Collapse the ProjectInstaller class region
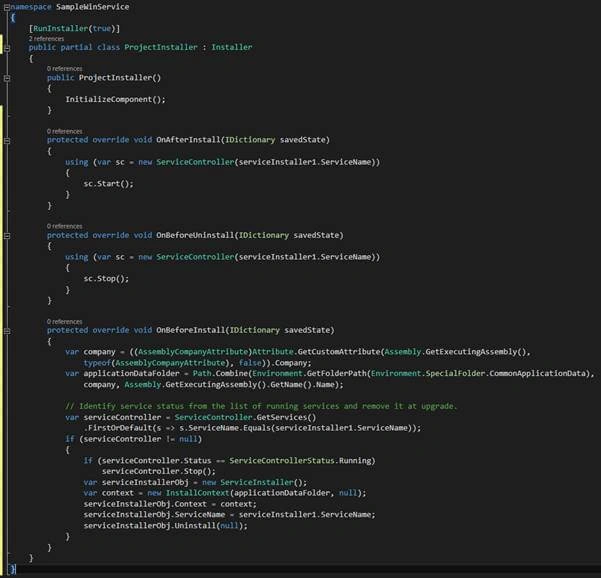 (7, 48)
